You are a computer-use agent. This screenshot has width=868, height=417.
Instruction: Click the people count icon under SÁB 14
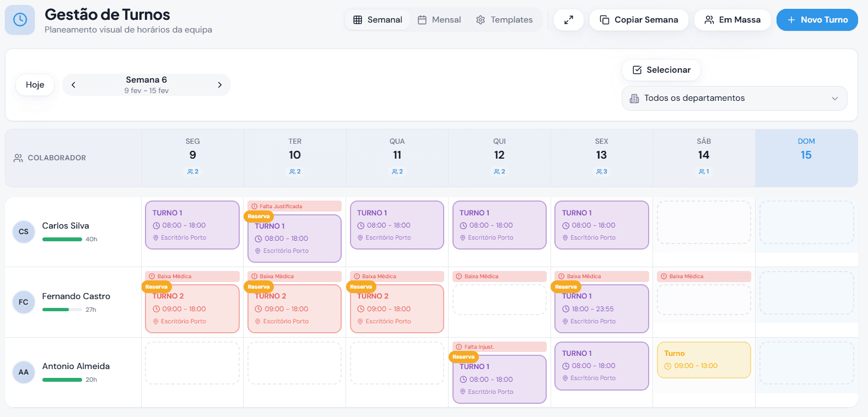point(702,172)
